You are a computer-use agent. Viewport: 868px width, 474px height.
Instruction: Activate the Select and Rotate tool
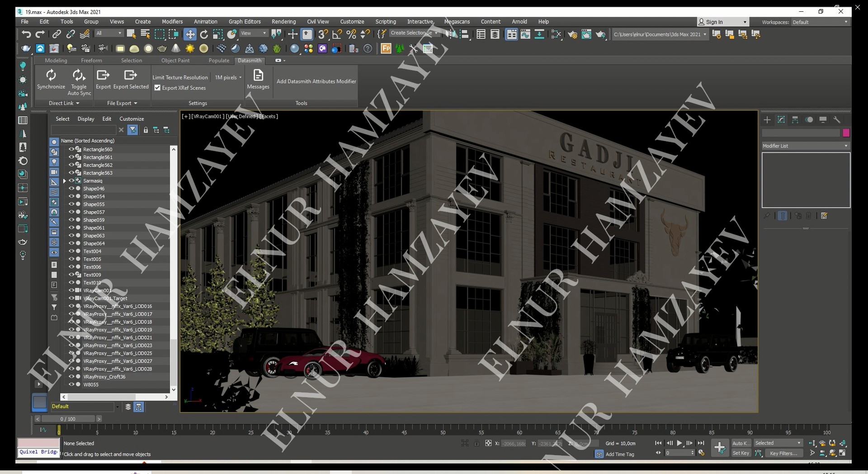204,34
